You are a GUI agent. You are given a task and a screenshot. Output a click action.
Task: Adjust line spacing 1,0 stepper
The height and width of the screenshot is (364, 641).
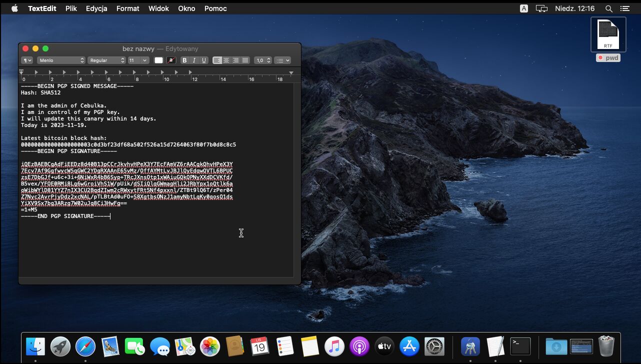(x=263, y=60)
